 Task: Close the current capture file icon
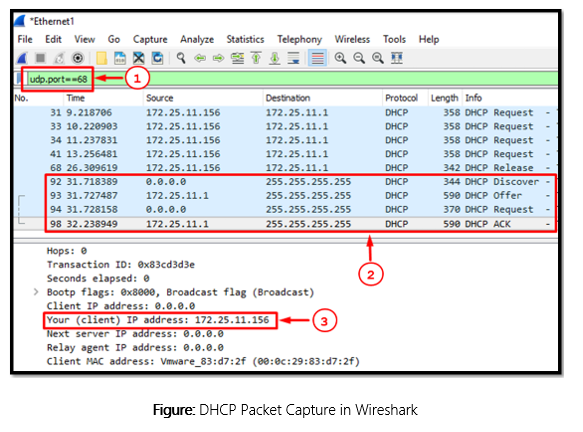[x=139, y=58]
